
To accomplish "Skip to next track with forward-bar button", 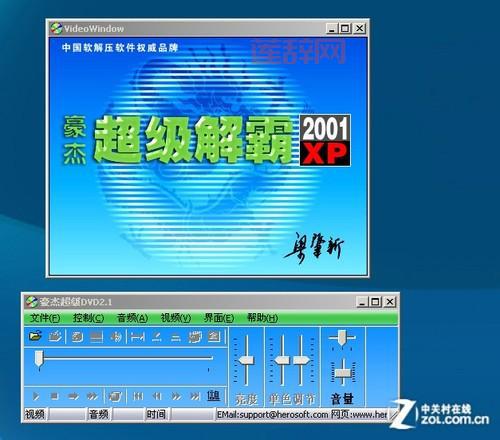I will (x=195, y=396).
